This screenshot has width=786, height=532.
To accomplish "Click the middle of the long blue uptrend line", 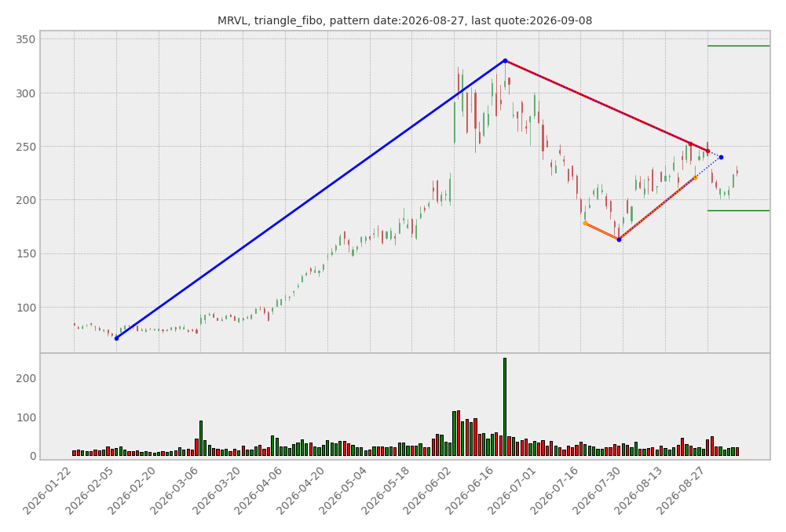I will 311,199.
